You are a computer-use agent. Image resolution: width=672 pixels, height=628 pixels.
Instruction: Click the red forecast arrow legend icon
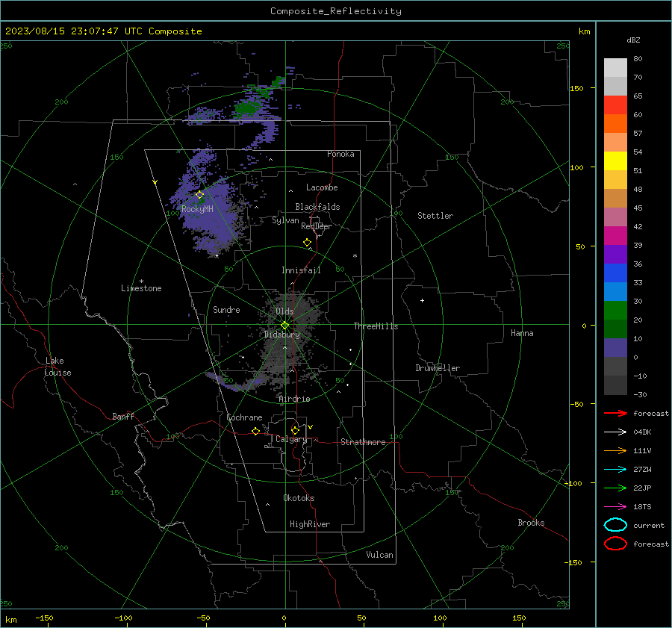[x=615, y=413]
